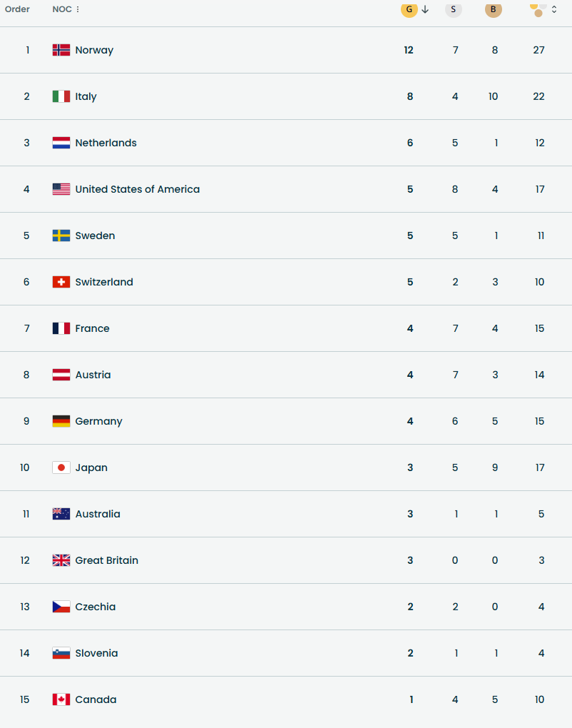Click the Japan flag icon

[61, 467]
